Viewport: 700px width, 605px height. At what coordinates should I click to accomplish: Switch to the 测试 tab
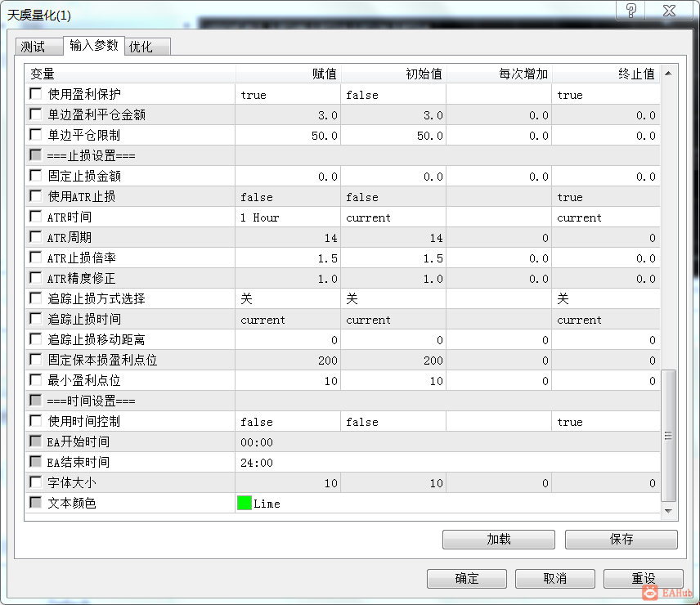coord(39,47)
